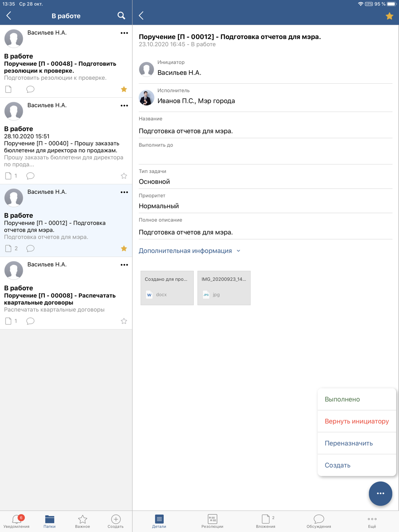
Task: Unstar task П-00012 in the list
Action: [x=124, y=248]
